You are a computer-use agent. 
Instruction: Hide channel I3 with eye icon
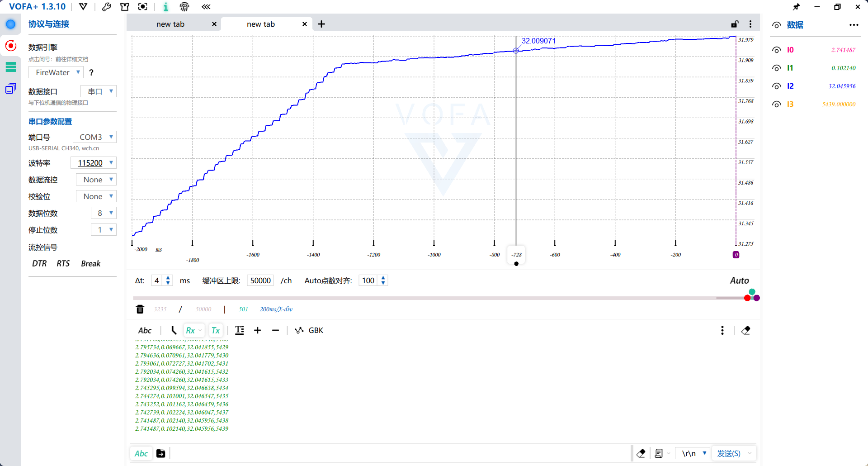coord(776,105)
